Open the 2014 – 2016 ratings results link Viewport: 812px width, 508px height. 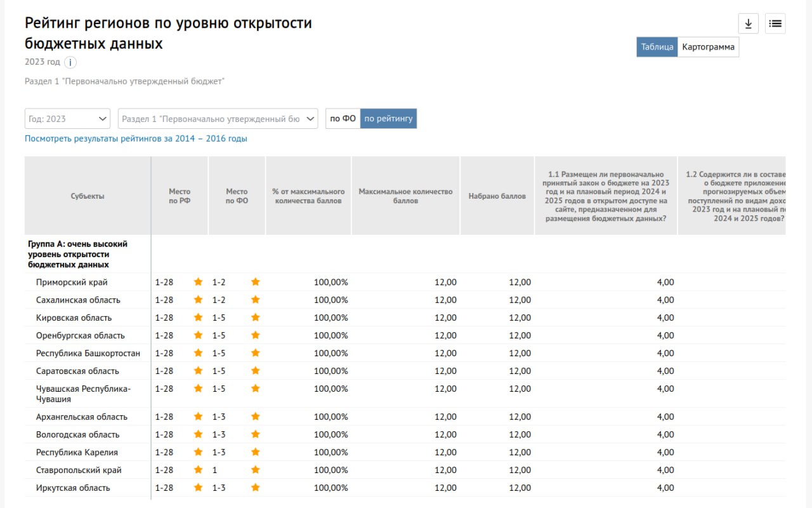coord(136,138)
